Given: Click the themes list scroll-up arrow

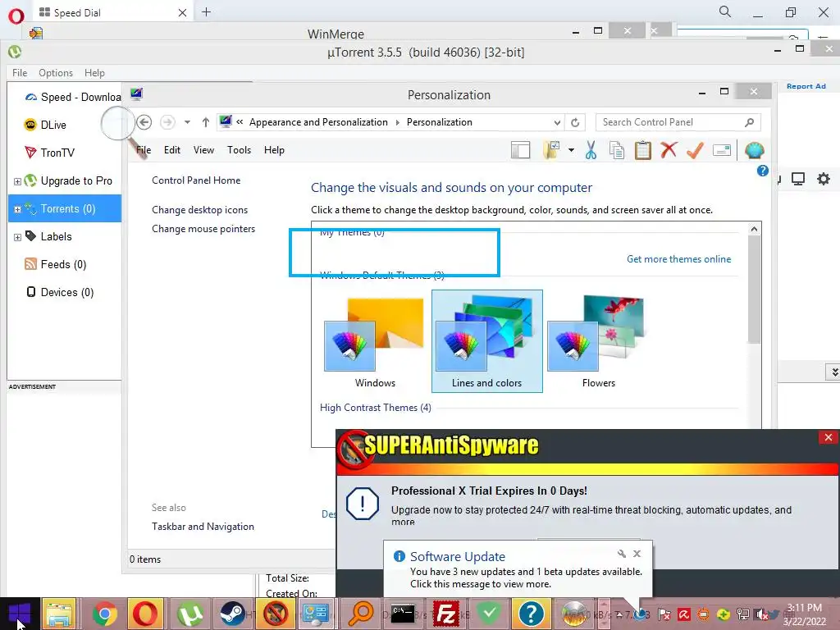Looking at the screenshot, I should [x=755, y=230].
